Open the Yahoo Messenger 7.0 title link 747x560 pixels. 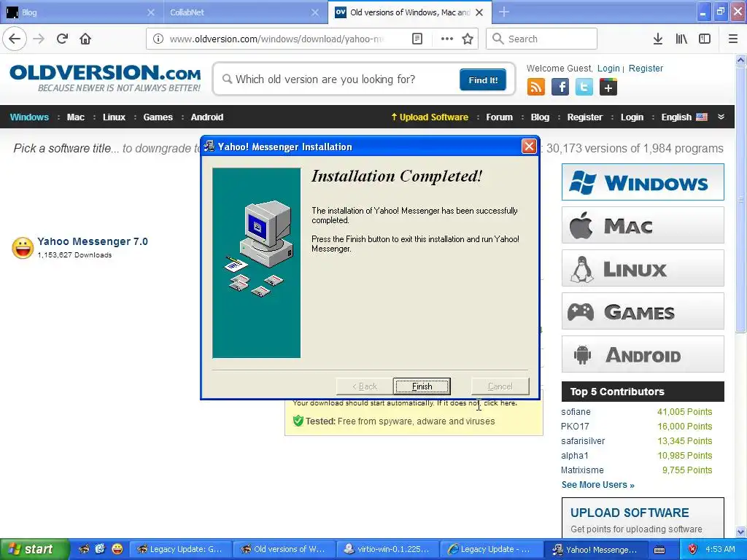(x=93, y=241)
